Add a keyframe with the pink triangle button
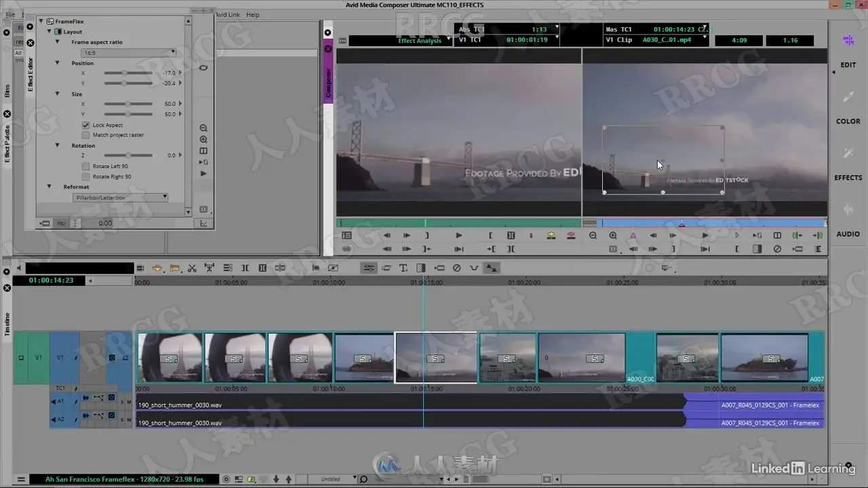This screenshot has height=488, width=868. coord(633,236)
